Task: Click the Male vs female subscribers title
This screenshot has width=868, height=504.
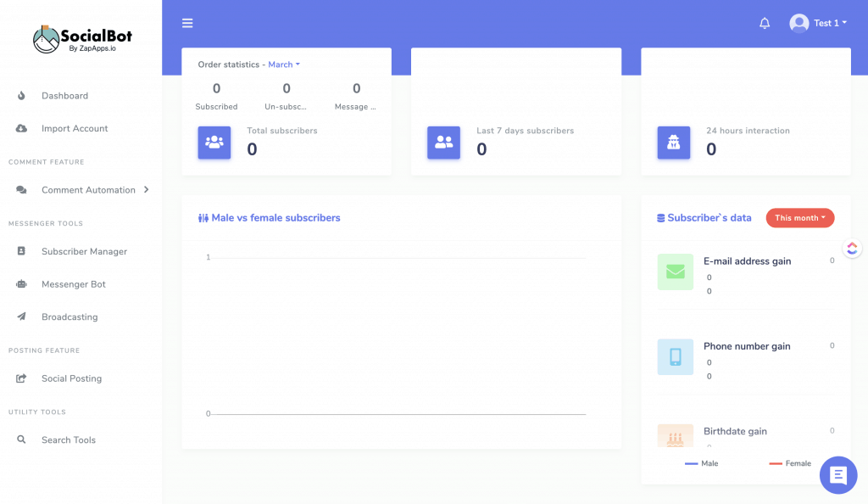Action: click(x=275, y=218)
